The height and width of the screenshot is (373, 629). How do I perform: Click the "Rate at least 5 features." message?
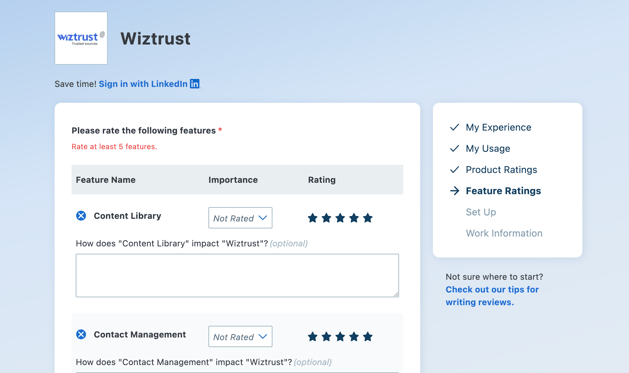[x=114, y=146]
